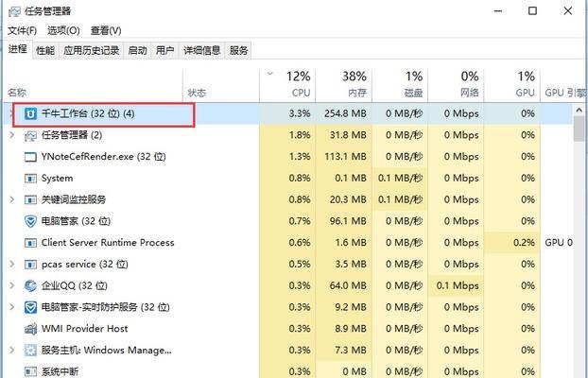Click the 企业QQ process icon
This screenshot has width=588, height=378.
(30, 285)
